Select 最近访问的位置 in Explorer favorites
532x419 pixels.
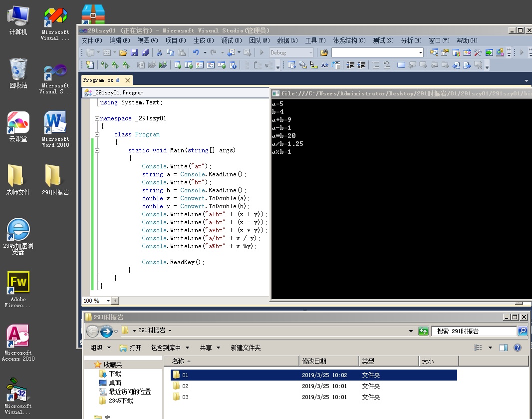125,392
